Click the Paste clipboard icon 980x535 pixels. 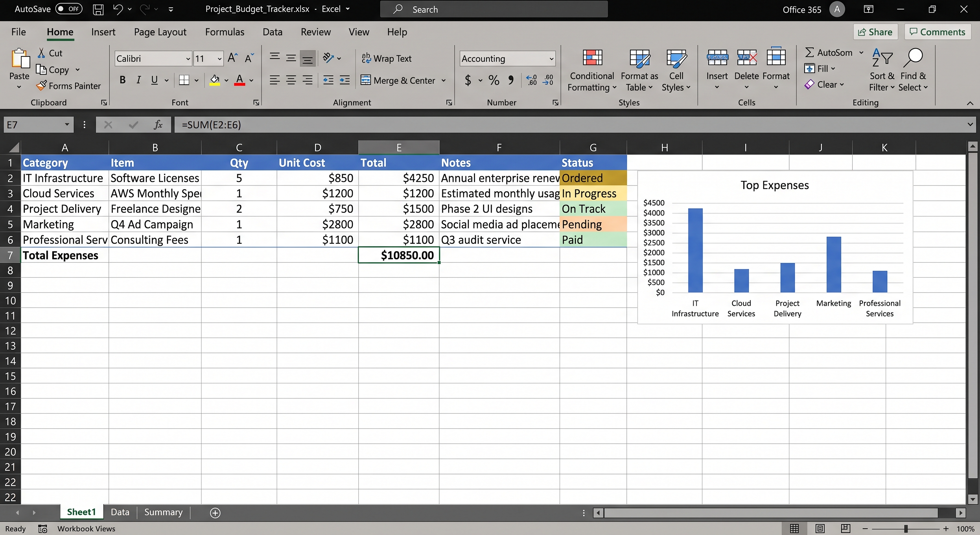click(20, 59)
